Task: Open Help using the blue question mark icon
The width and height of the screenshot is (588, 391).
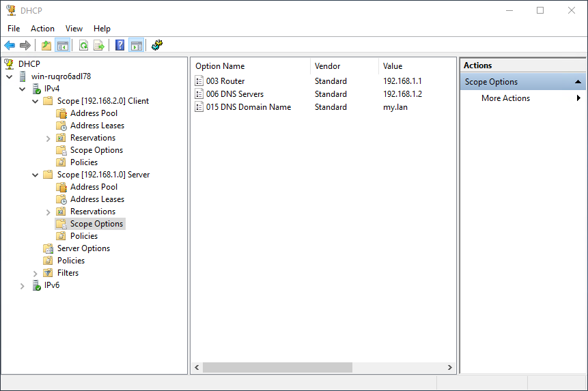Action: coord(120,46)
